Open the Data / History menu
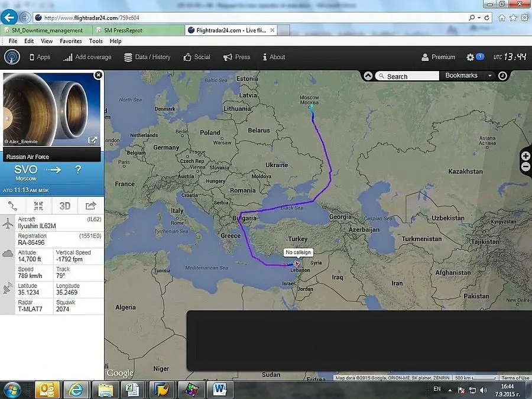 coord(147,57)
